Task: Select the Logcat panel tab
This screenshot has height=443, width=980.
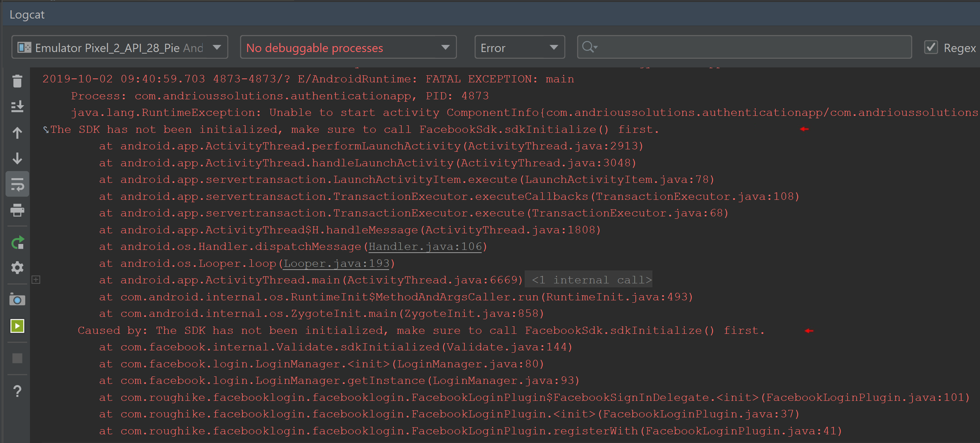Action: [x=26, y=14]
